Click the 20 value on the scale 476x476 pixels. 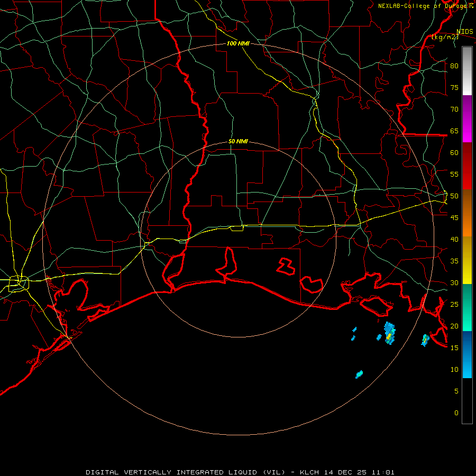[454, 326]
